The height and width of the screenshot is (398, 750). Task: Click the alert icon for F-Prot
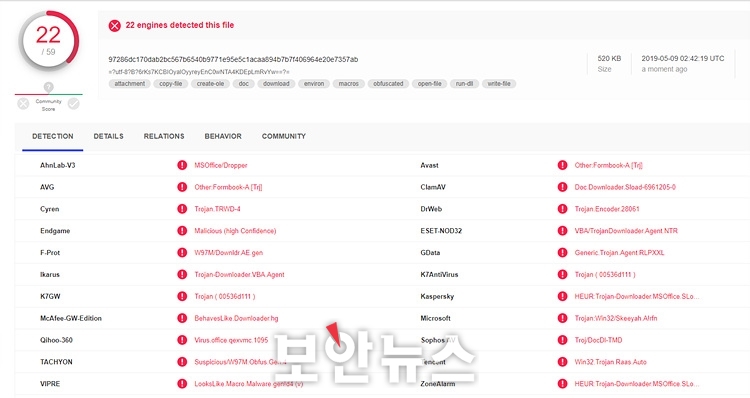point(182,253)
